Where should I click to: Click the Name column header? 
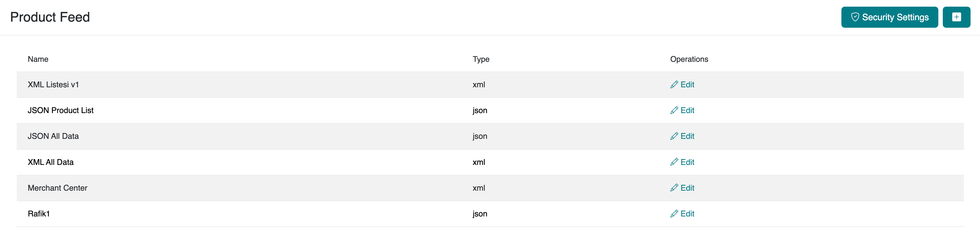point(38,59)
